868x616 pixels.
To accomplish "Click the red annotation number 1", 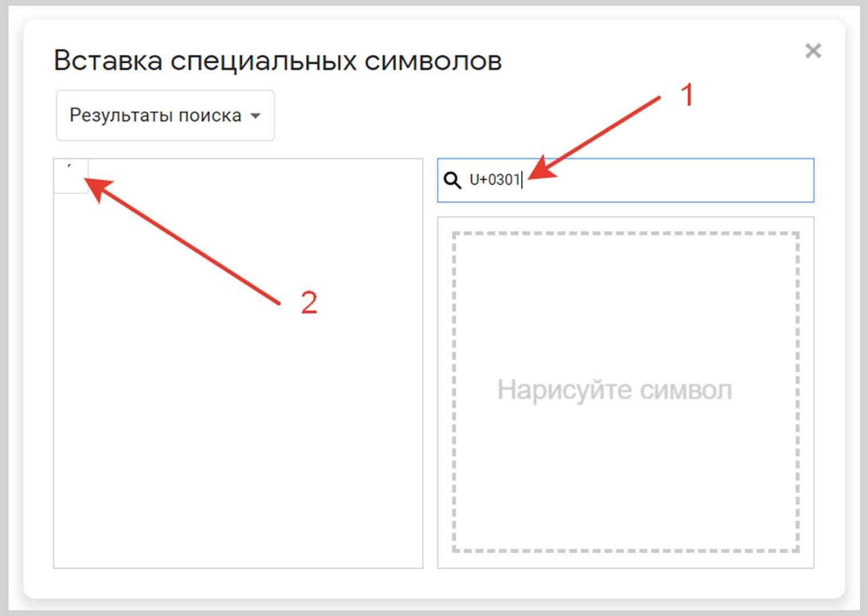I will (x=687, y=95).
